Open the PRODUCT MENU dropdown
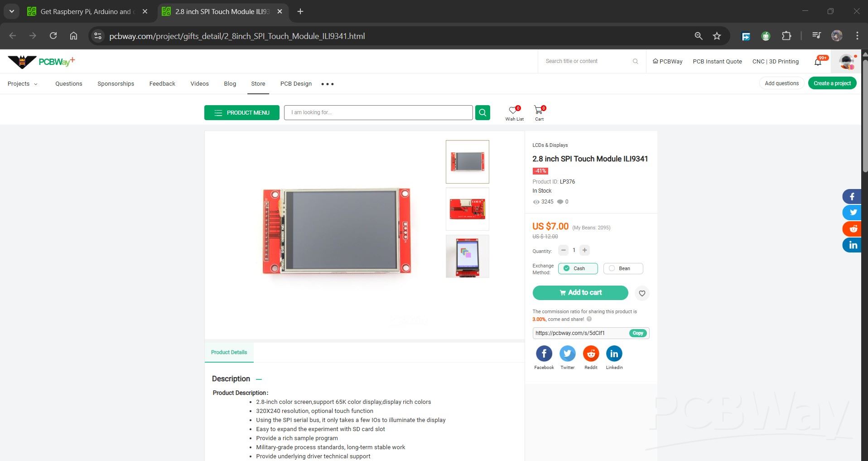Screen dimensions: 868x461 click(241, 113)
